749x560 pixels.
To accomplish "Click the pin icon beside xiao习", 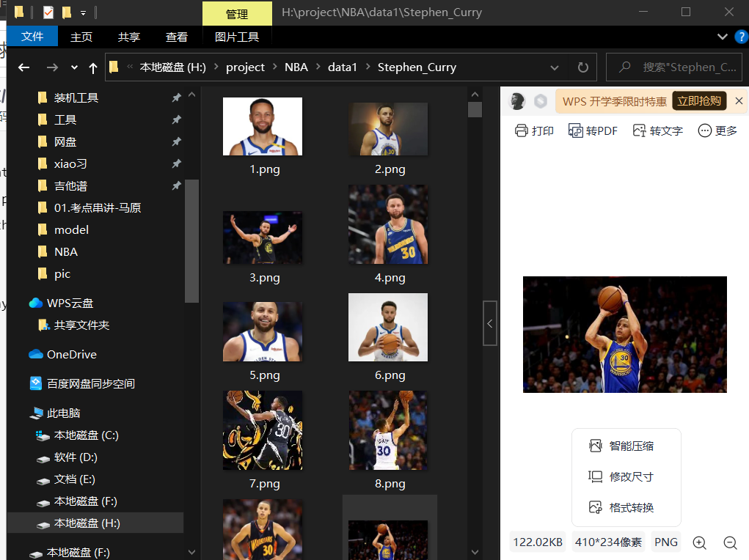I will (176, 163).
